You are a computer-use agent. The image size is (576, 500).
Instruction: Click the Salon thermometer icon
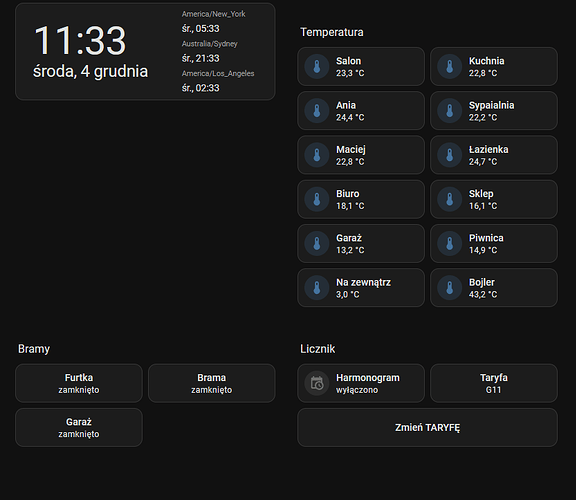317,66
